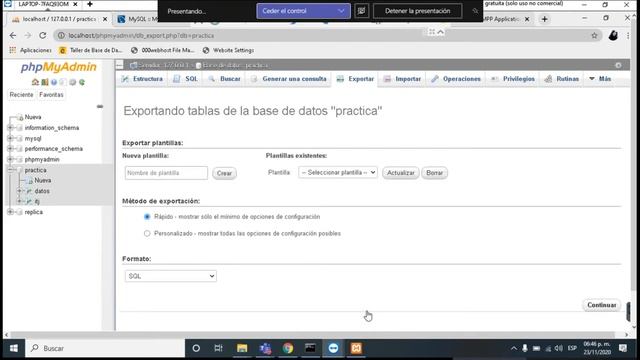
Task: Open phpMyAdmin home icon
Action: point(35,82)
